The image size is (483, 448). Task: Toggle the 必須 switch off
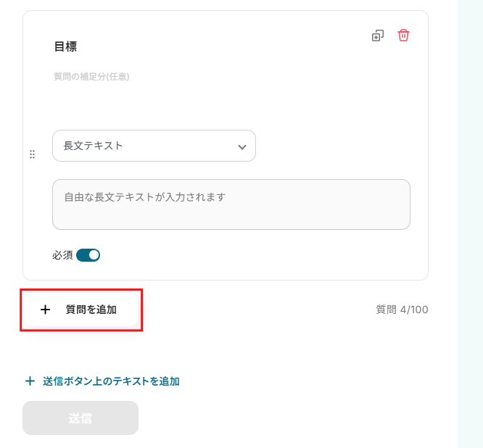(x=88, y=255)
